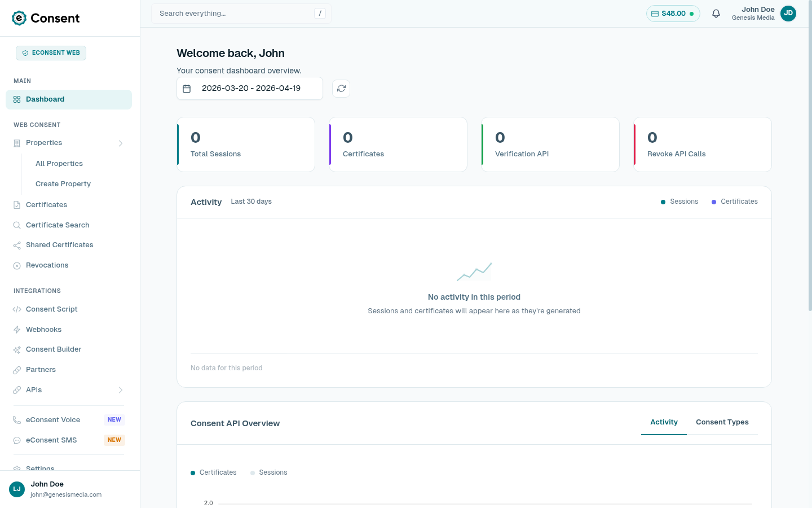Toggle Certificates series in Activity legend
Image resolution: width=812 pixels, height=508 pixels.
tap(735, 202)
